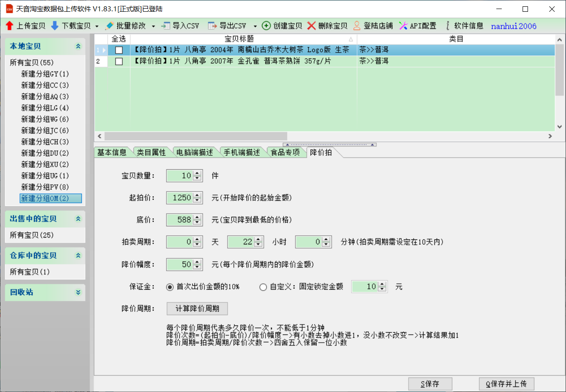Expand the 回收站 panel

[78, 292]
